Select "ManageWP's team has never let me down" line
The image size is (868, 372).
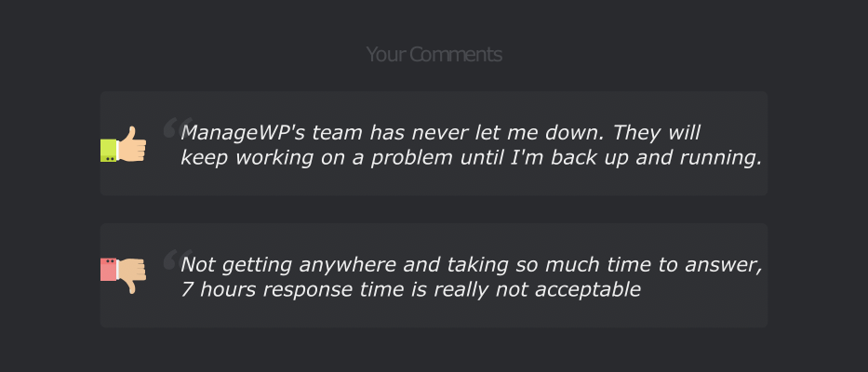[x=441, y=133]
